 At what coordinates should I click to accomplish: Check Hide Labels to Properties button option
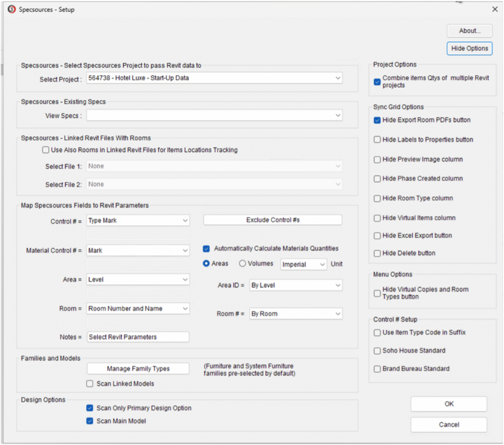coord(377,140)
